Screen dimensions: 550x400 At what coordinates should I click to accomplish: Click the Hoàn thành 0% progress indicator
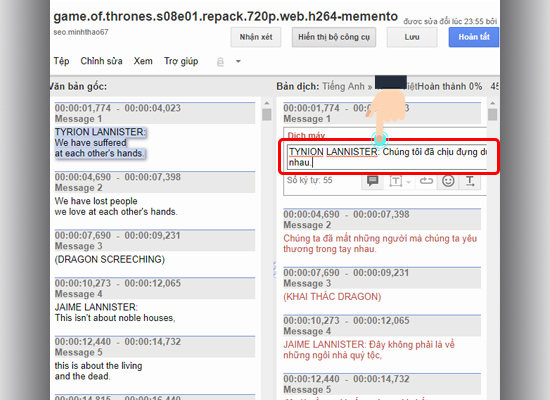click(x=449, y=86)
